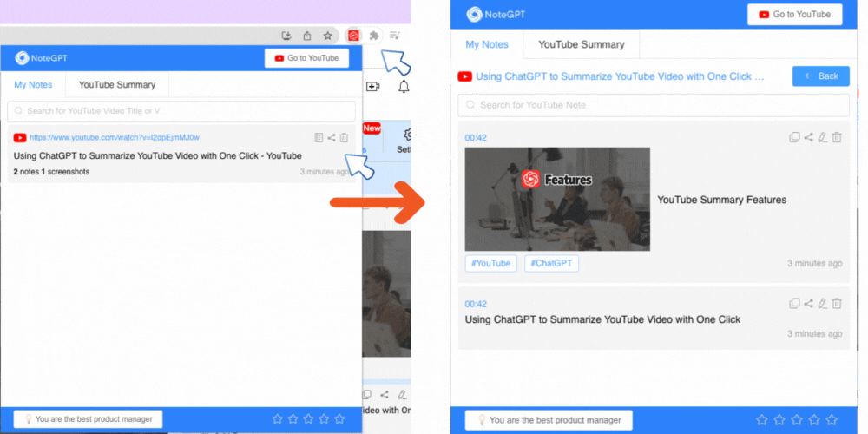This screenshot has height=434, width=868.
Task: Rate four stars in the note detail panel
Action: click(814, 419)
